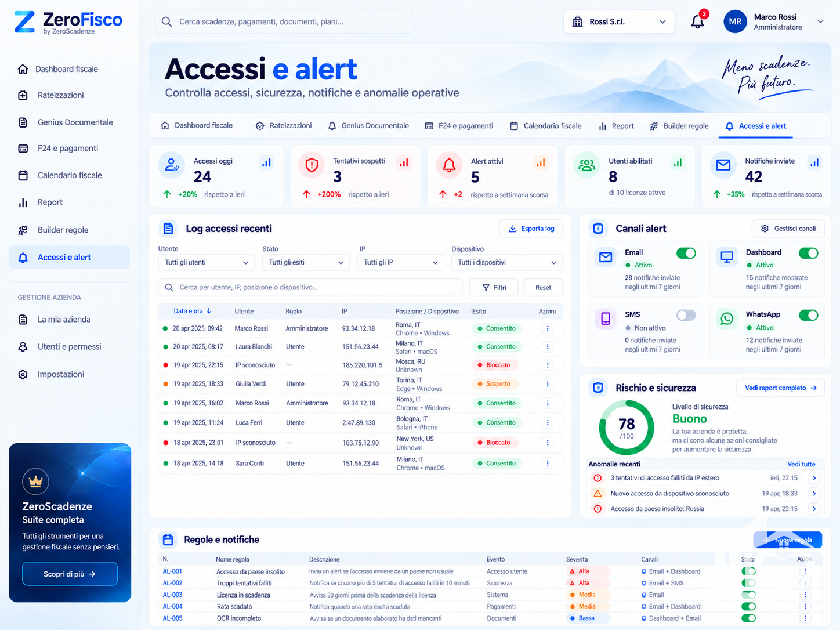Enable the SMS alert channel
Viewport: 840px width, 630px height.
tap(686, 315)
